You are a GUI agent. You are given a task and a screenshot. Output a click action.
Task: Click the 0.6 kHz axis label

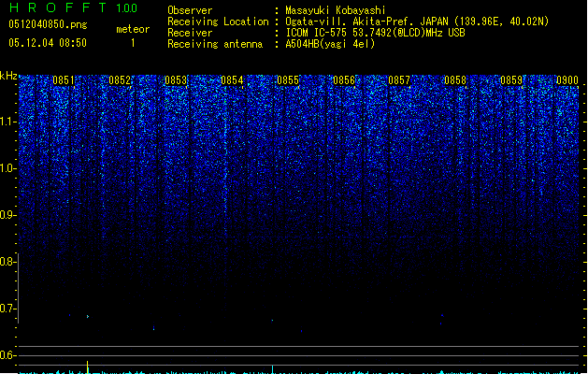(7, 355)
